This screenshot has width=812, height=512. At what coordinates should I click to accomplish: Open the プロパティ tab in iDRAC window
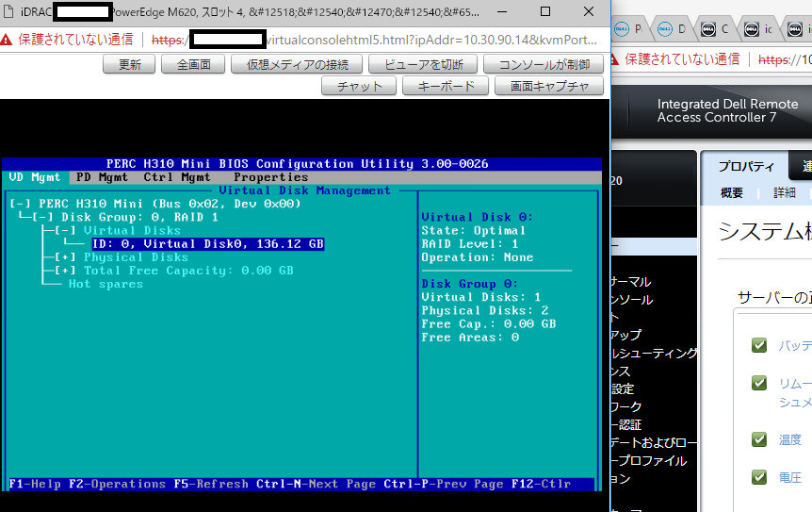coord(745,166)
